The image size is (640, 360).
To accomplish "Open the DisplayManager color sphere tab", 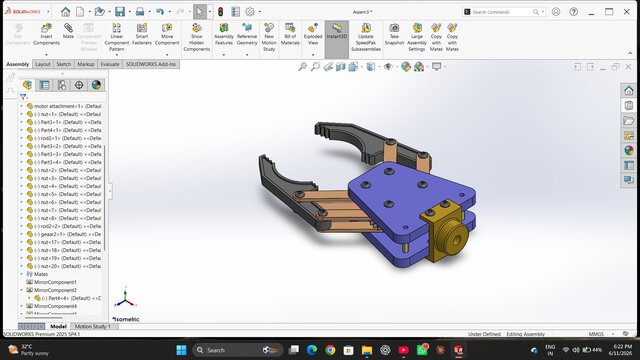I will pos(96,85).
